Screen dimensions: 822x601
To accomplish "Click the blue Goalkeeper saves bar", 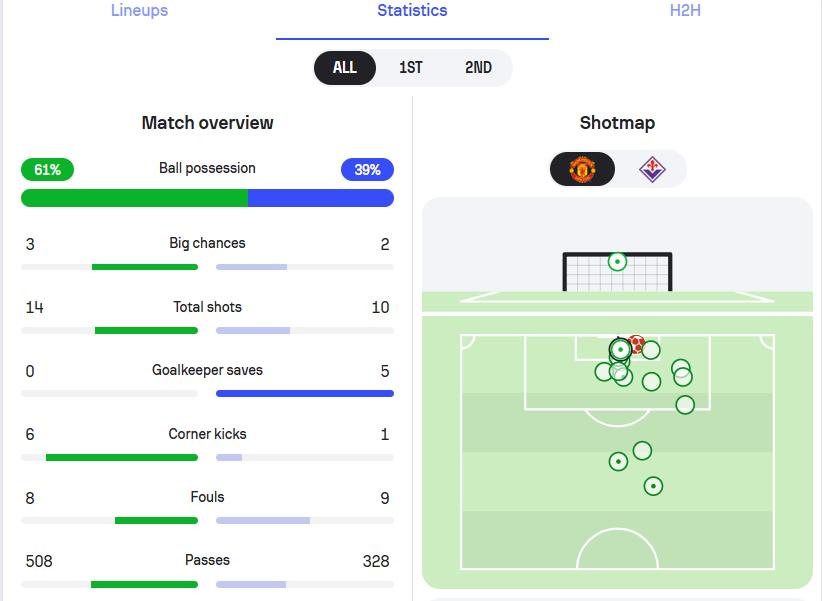I will tap(305, 393).
